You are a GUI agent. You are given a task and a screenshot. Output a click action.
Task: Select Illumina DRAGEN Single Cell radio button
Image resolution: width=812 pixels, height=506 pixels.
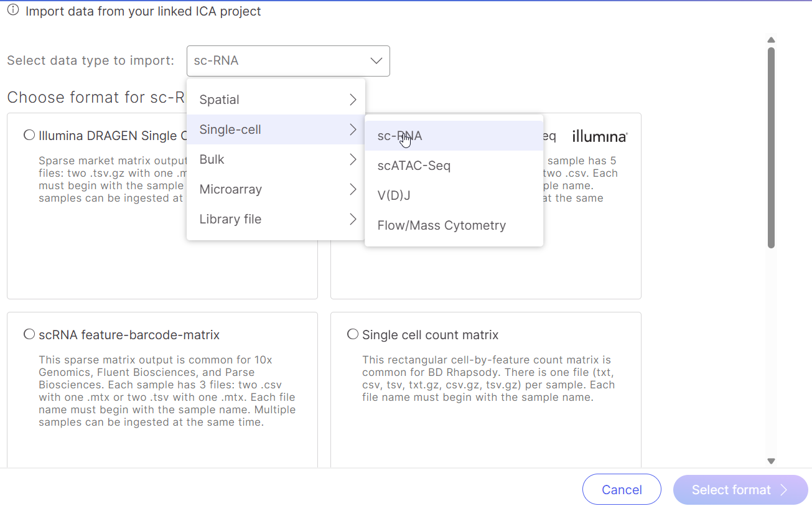tap(29, 135)
